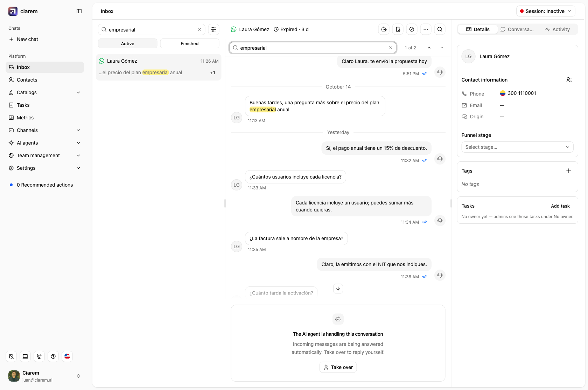Toggle message search magnifier icon in chat header
588x390 pixels.
click(440, 29)
